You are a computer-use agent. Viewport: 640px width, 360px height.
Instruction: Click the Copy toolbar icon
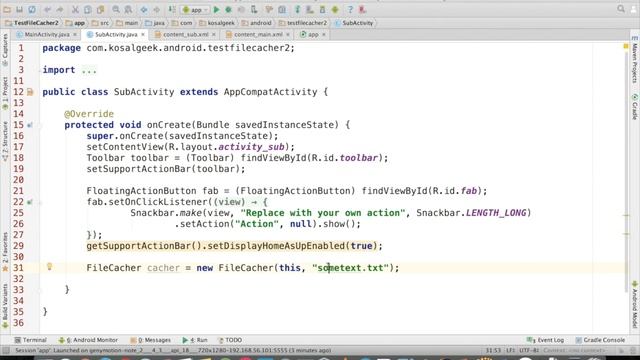pos(87,9)
